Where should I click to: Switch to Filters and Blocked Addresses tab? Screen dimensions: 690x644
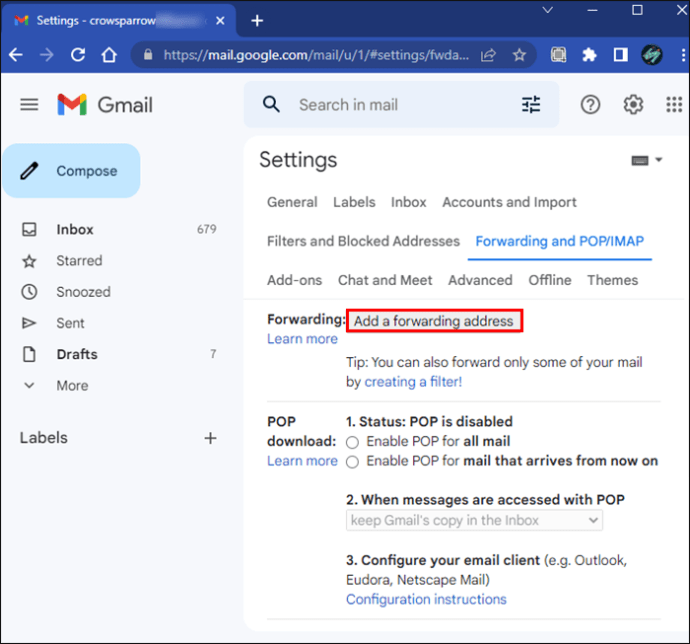click(363, 241)
